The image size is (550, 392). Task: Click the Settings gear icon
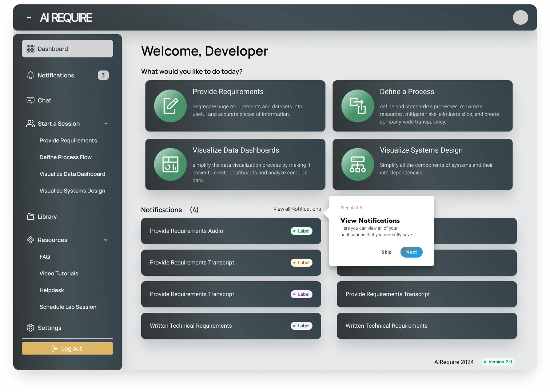[31, 328]
